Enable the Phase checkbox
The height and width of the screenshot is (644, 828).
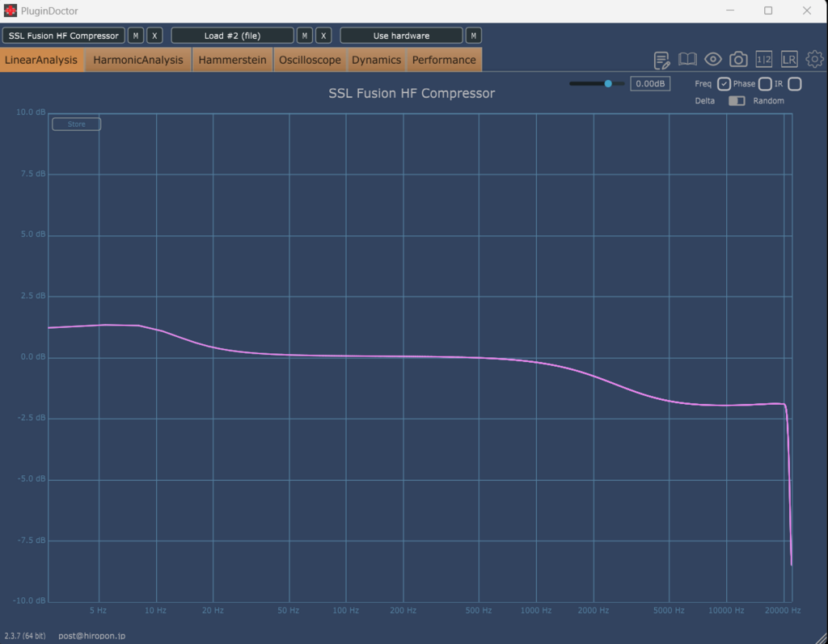click(x=765, y=84)
